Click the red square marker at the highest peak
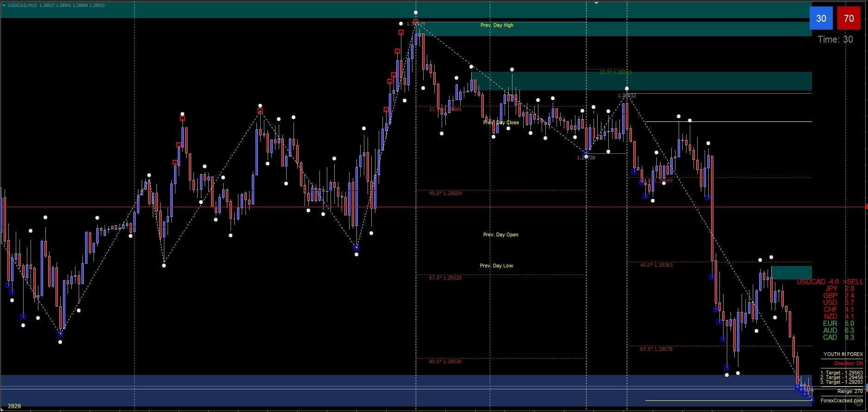 point(416,22)
